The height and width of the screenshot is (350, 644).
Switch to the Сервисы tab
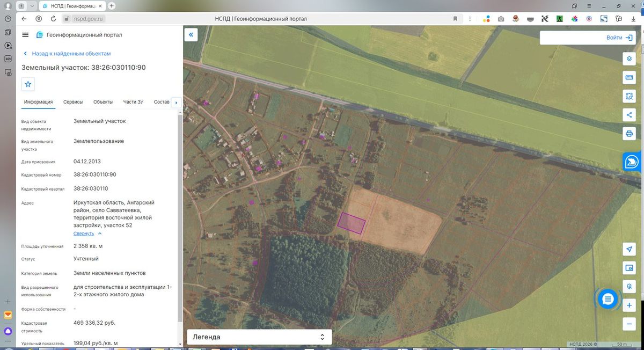(x=73, y=102)
